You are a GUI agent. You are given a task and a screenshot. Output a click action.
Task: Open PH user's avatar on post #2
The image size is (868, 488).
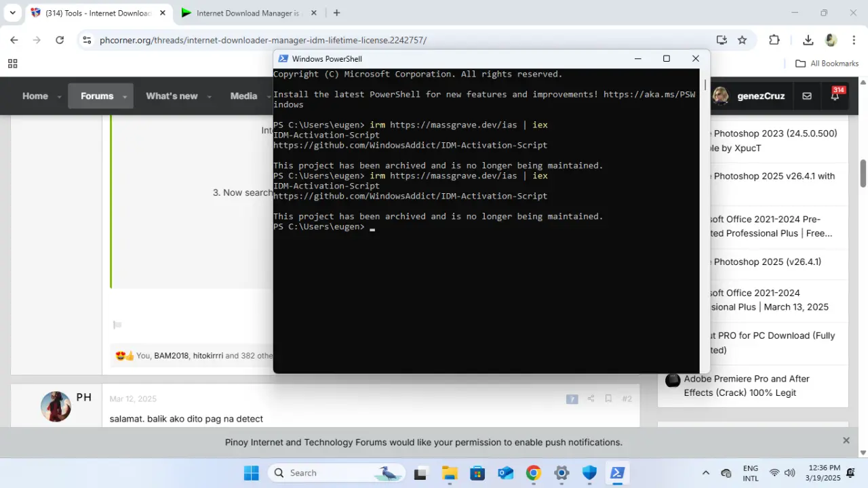pyautogui.click(x=56, y=407)
